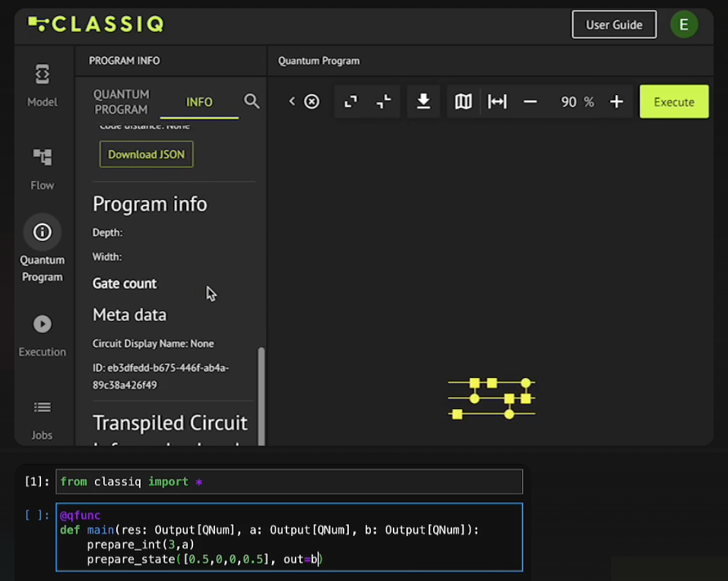The image size is (728, 581).
Task: Open the Flow page in the sidebar
Action: point(43,169)
